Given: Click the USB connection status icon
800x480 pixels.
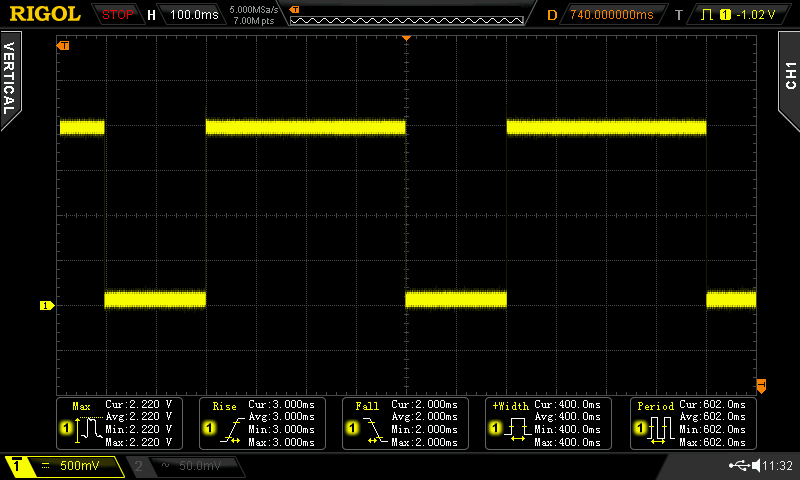Looking at the screenshot, I should 739,465.
